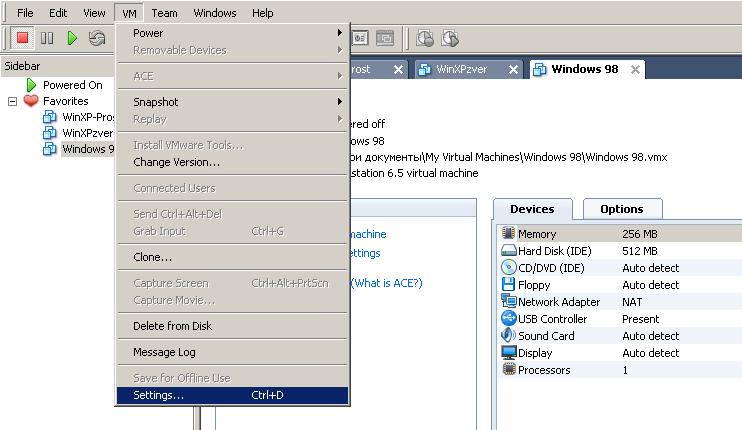Select Delete from Disk menu entry
The height and width of the screenshot is (430, 742).
click(x=232, y=326)
